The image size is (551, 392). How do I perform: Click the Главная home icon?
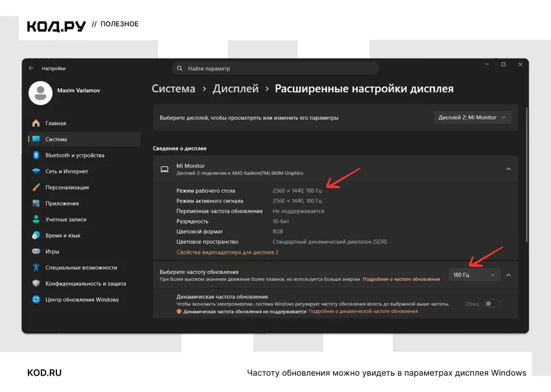click(x=36, y=123)
